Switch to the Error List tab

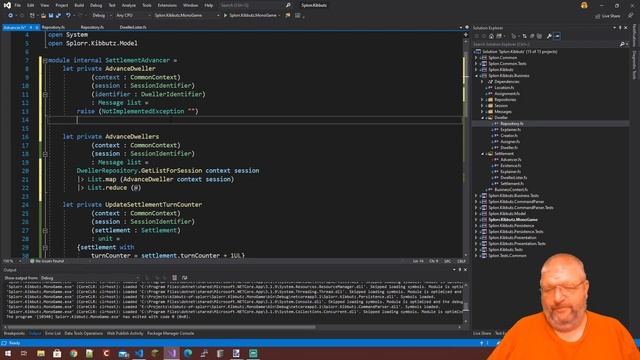tap(53, 333)
